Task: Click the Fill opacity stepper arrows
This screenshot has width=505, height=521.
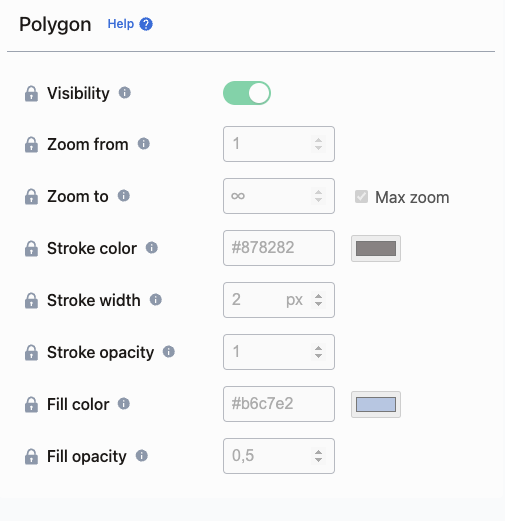Action: click(318, 456)
